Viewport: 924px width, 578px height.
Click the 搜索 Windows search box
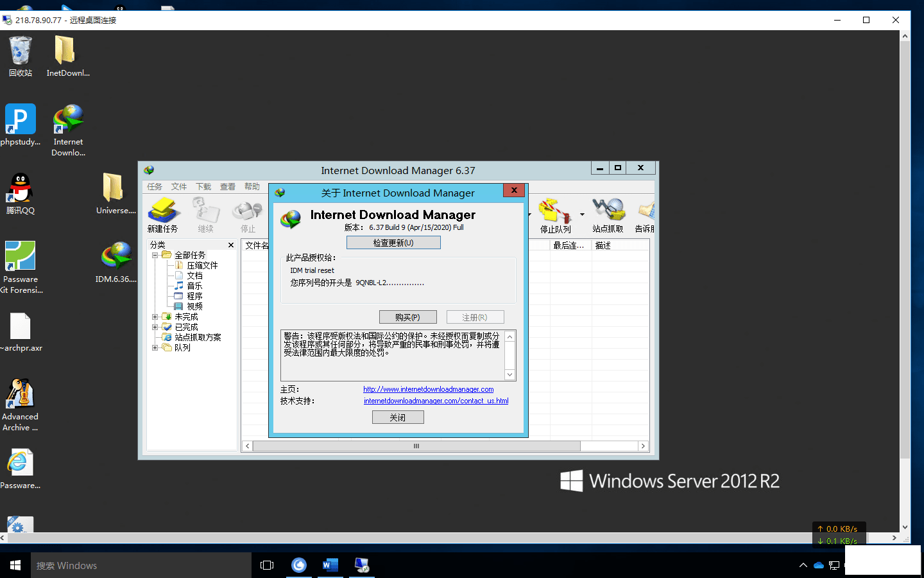click(141, 565)
